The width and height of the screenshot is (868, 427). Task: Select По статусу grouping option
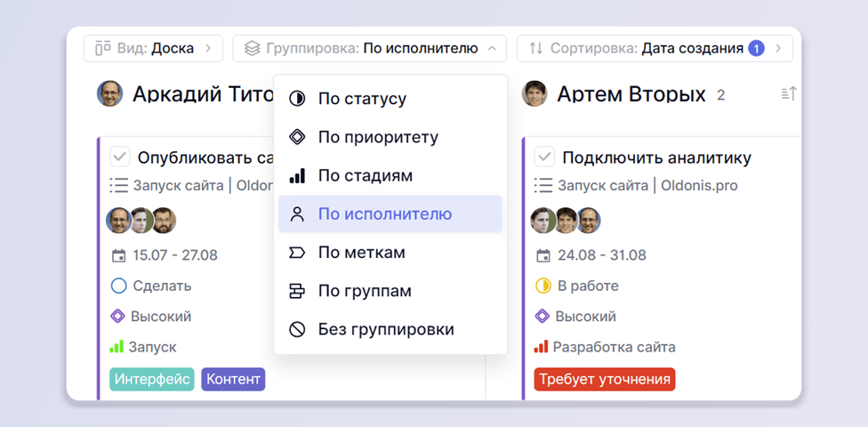pos(390,99)
